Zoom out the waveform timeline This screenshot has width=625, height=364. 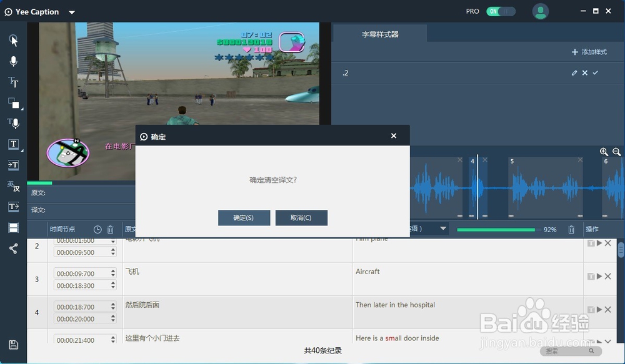coord(617,152)
